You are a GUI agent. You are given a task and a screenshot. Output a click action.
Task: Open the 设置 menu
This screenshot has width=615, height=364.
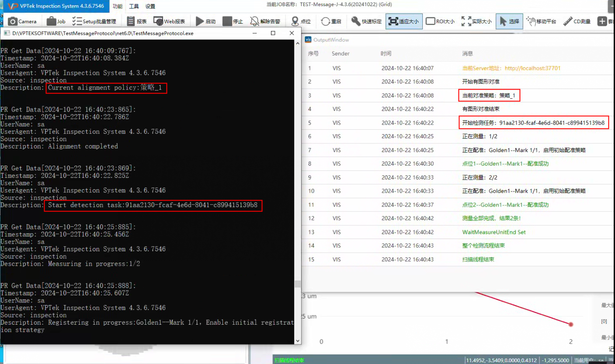[x=150, y=7]
